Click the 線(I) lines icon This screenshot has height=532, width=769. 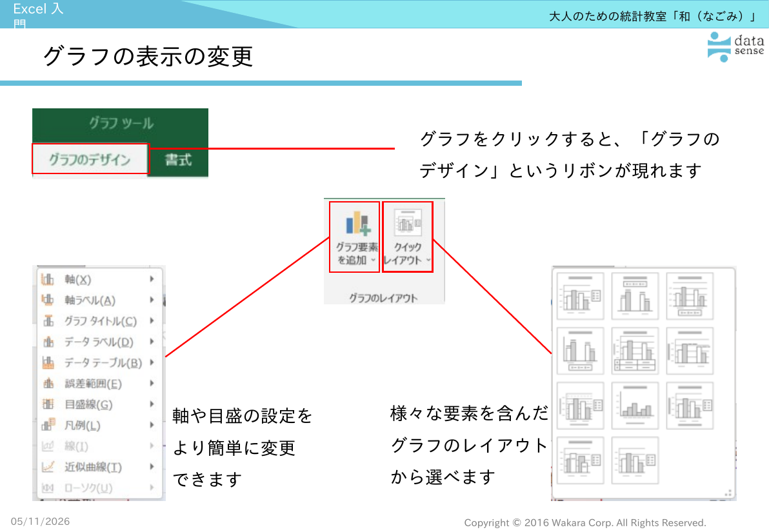pyautogui.click(x=48, y=446)
